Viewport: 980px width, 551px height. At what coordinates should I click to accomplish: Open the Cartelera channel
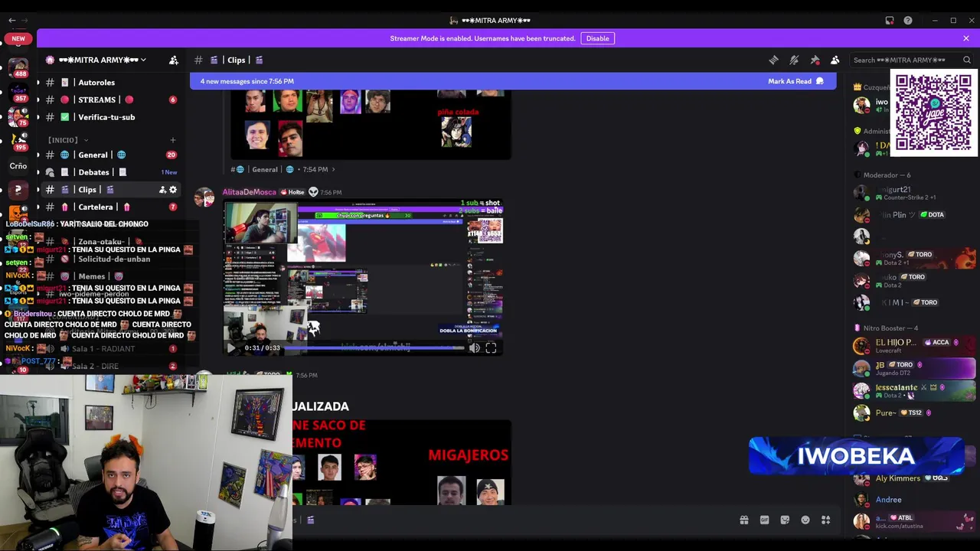click(107, 207)
